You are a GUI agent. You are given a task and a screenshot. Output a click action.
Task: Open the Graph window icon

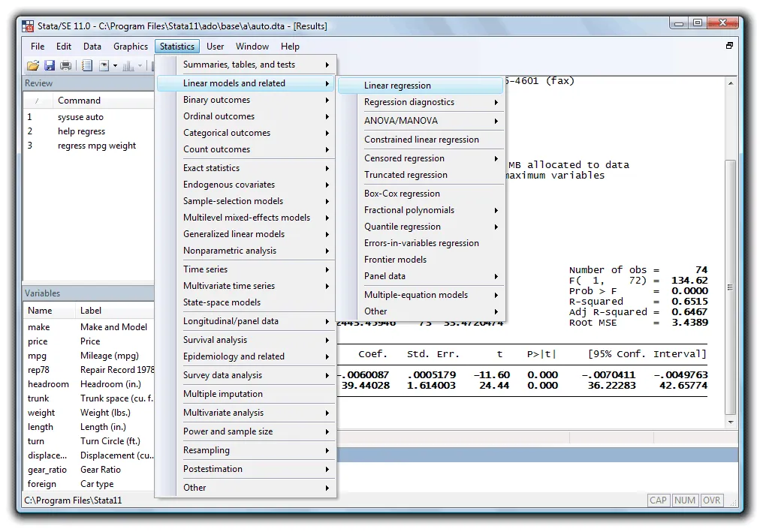tap(129, 65)
